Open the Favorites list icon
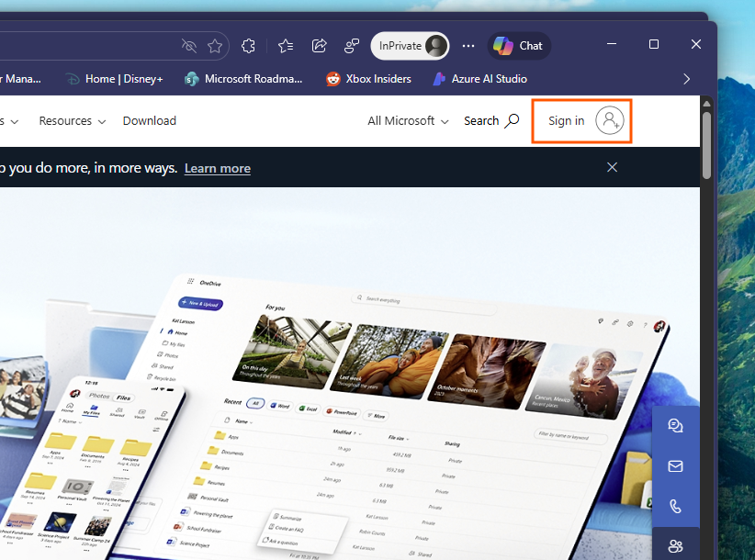755x560 pixels. point(286,46)
